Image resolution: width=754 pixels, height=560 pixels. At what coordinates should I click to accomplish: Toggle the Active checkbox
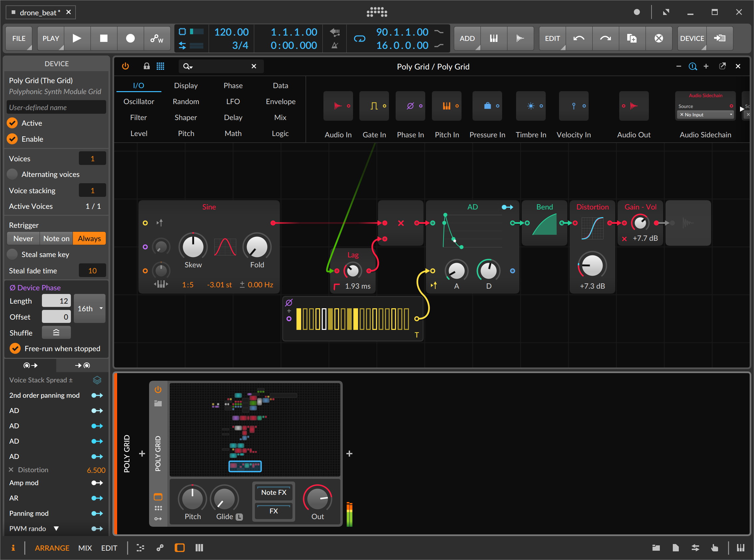13,123
